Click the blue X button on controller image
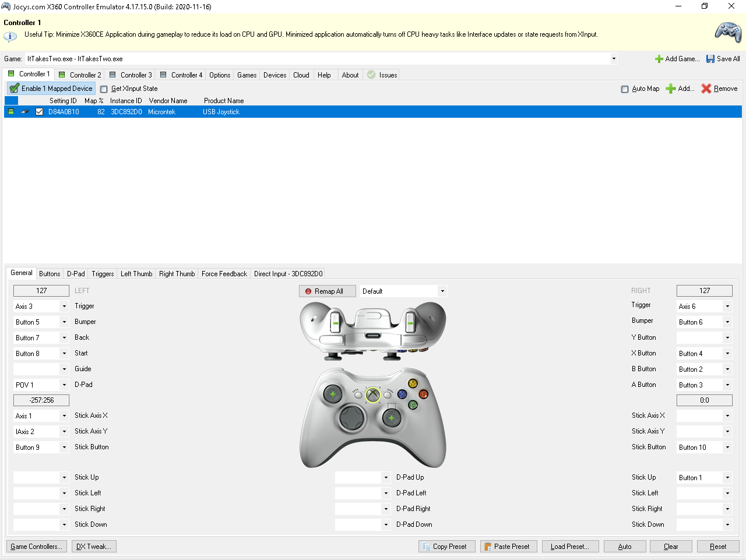 click(x=402, y=394)
